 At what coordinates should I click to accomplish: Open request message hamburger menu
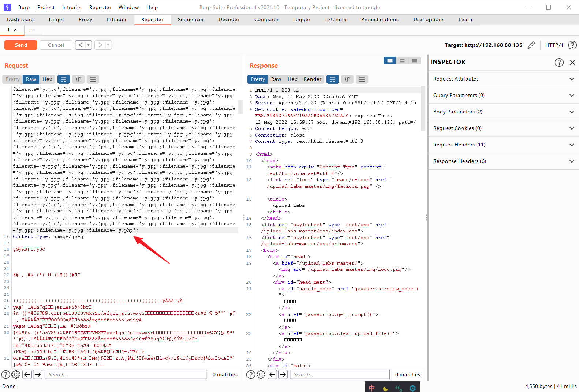click(93, 79)
